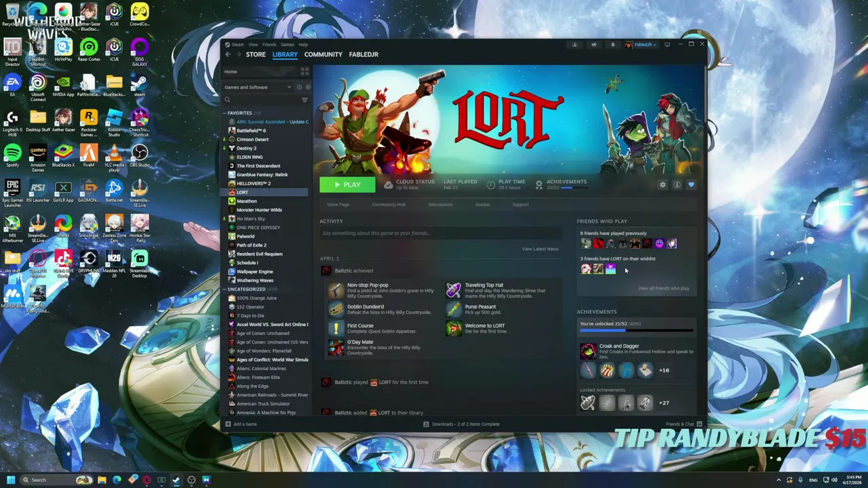The width and height of the screenshot is (868, 488).
Task: Switch library to grid collections view icon
Action: tap(304, 71)
